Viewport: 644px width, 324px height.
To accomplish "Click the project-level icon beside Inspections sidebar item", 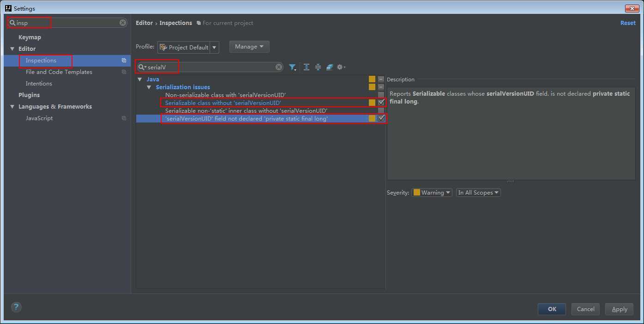I will coord(124,61).
